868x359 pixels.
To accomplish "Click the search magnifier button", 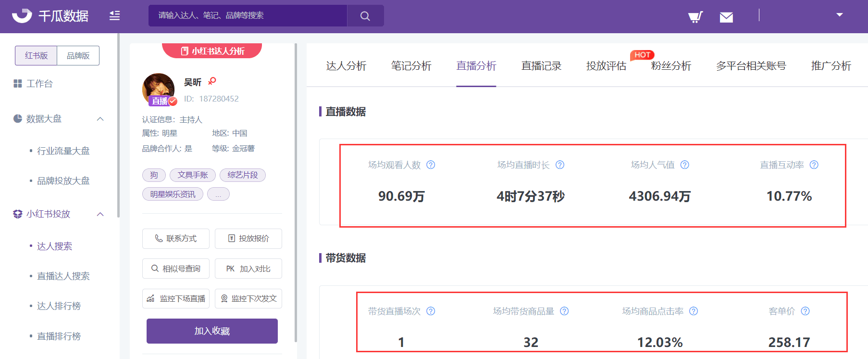I will (x=365, y=16).
